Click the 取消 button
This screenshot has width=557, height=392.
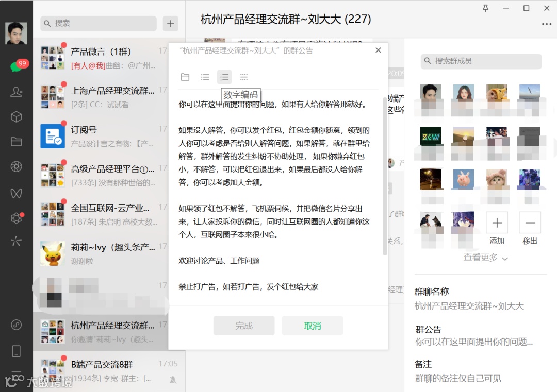[x=313, y=326]
